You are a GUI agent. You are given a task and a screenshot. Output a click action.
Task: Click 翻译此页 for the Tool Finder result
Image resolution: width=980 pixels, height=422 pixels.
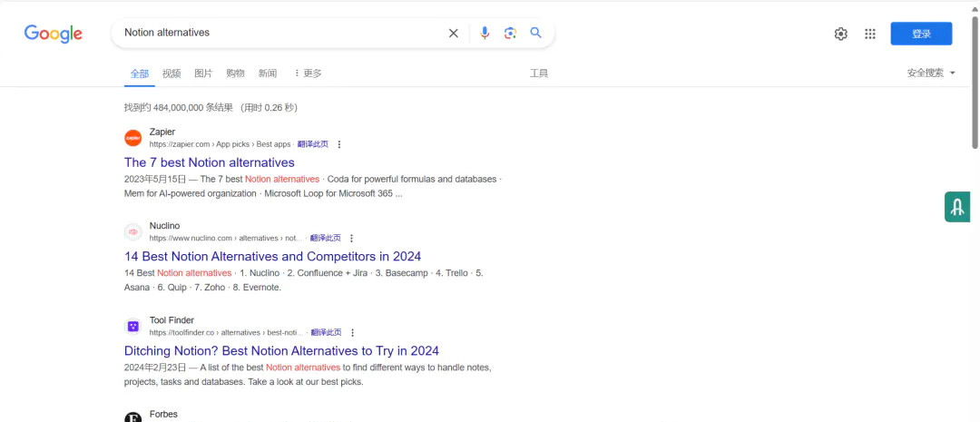(326, 333)
